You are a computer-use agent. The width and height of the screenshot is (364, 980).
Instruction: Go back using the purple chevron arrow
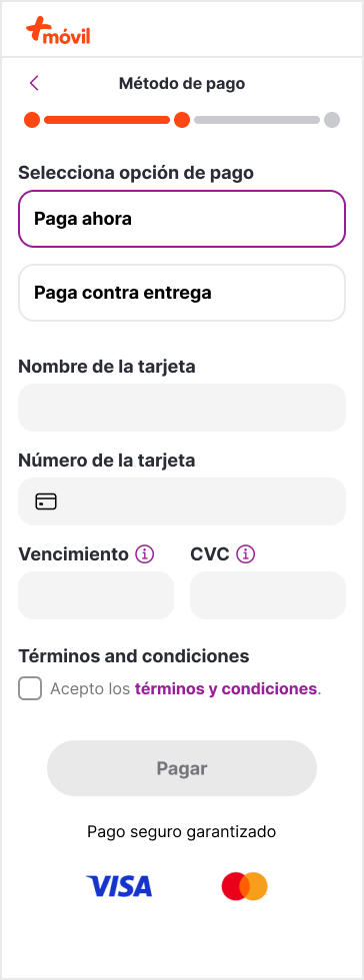[34, 83]
